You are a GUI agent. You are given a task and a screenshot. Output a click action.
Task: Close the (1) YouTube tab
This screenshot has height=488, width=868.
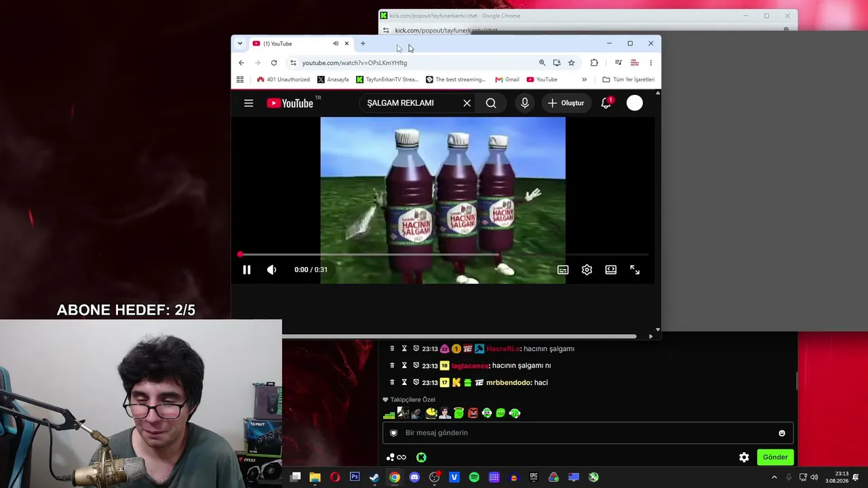pos(347,43)
